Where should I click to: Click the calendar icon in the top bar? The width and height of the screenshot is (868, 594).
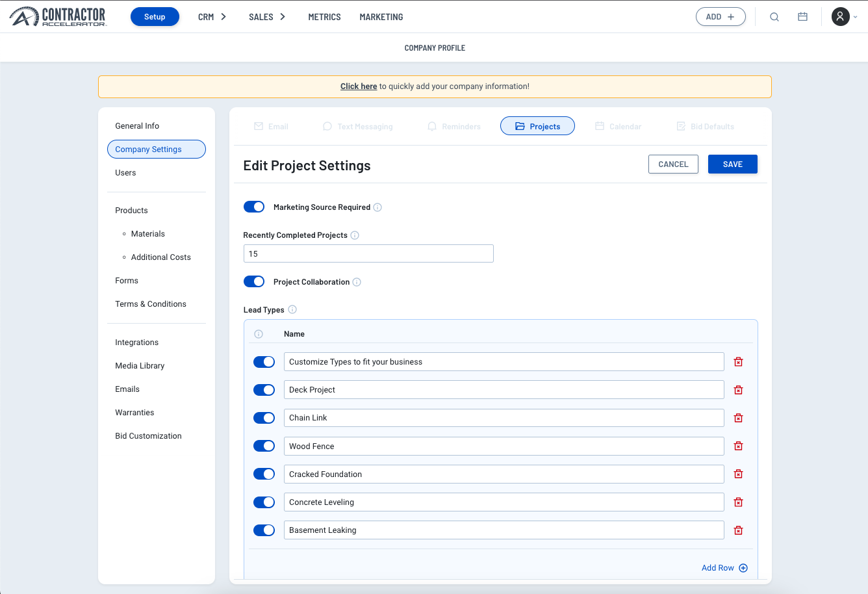click(x=802, y=17)
